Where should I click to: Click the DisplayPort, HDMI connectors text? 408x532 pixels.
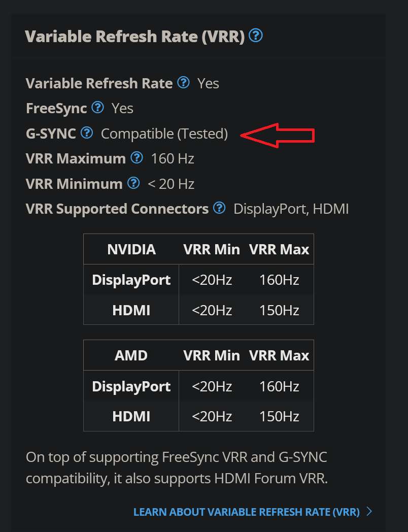coord(291,208)
